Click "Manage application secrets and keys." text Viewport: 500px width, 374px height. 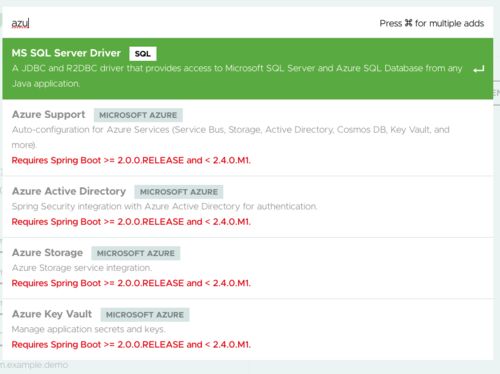pos(88,329)
